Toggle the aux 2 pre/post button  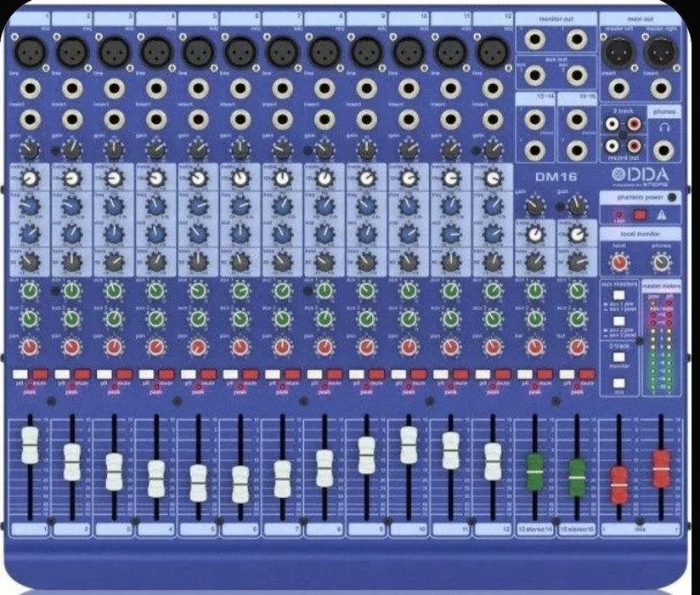pyautogui.click(x=618, y=321)
